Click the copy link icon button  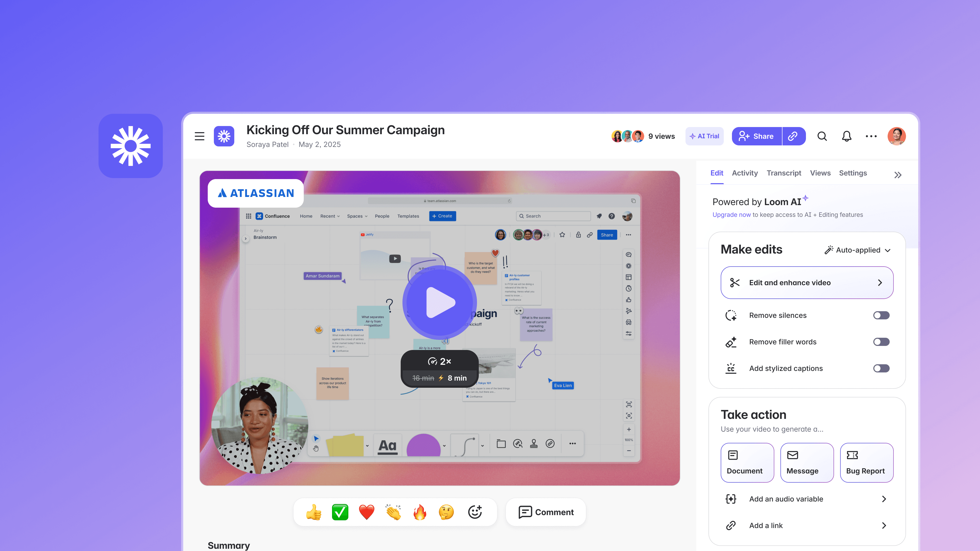[x=793, y=136]
